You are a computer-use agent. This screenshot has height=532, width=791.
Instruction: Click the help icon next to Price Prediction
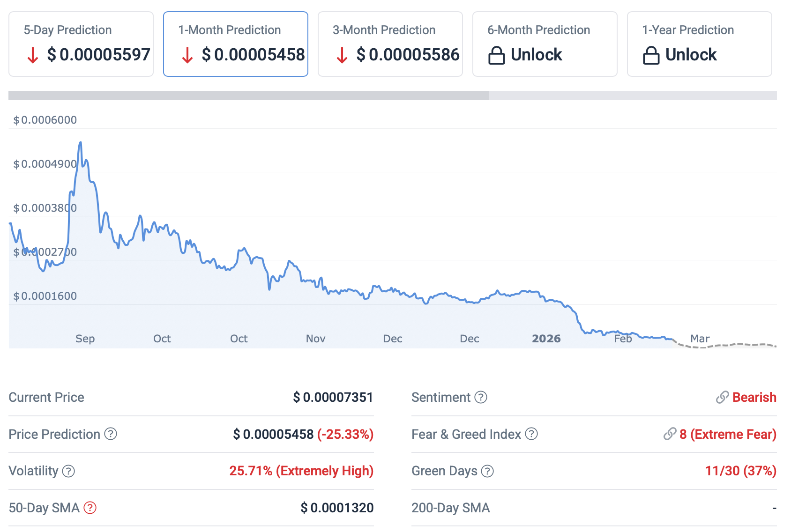click(111, 434)
